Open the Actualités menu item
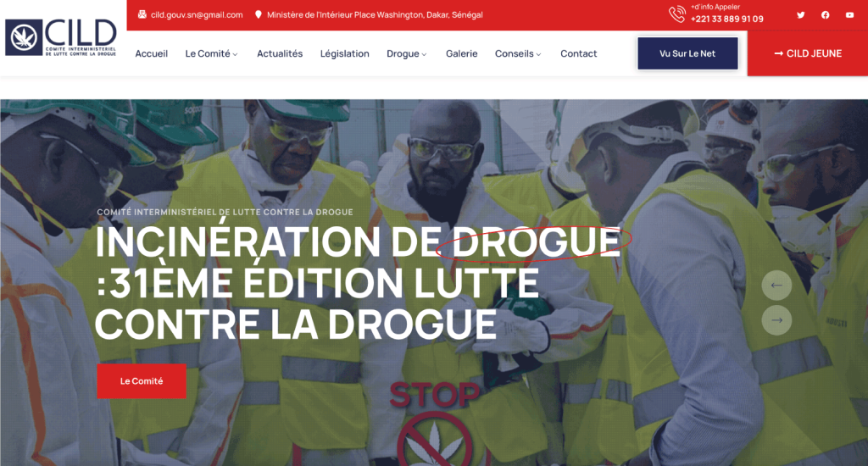The image size is (868, 466). click(280, 53)
